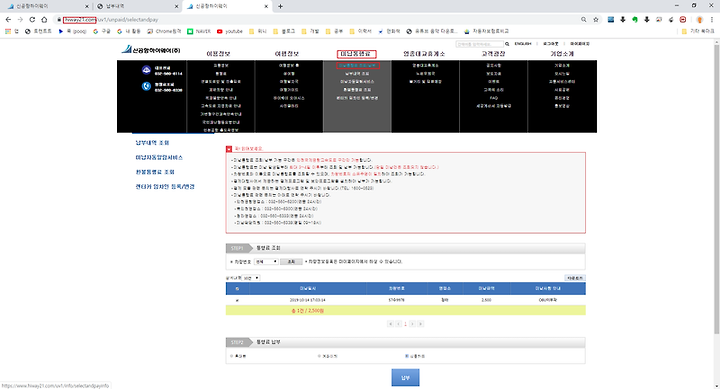Go to the browser home icon
Viewport: 720px width, 389px height.
pos(44,20)
